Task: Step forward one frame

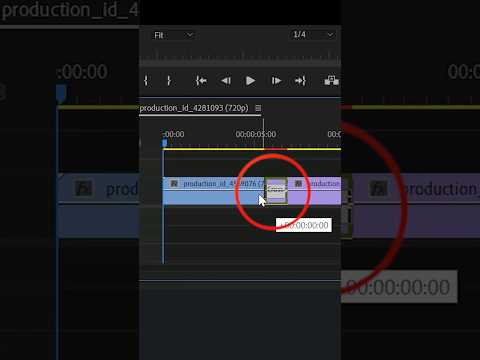Action: (276, 81)
